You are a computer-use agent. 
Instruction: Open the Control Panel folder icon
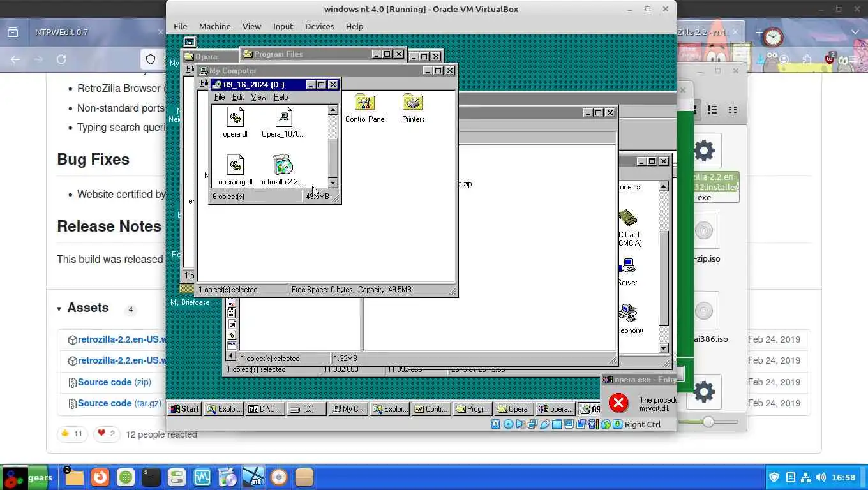[365, 103]
